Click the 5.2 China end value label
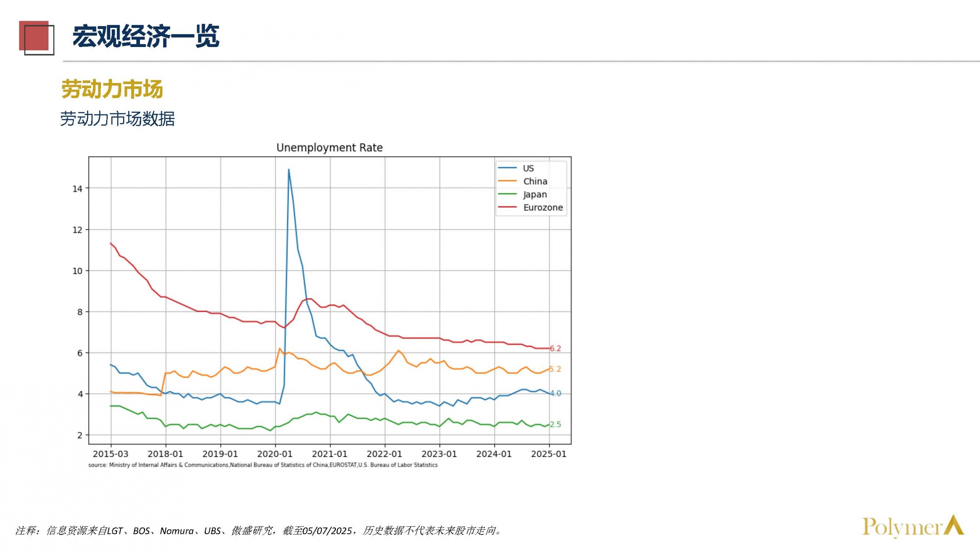This screenshot has height=551, width=980. 555,369
